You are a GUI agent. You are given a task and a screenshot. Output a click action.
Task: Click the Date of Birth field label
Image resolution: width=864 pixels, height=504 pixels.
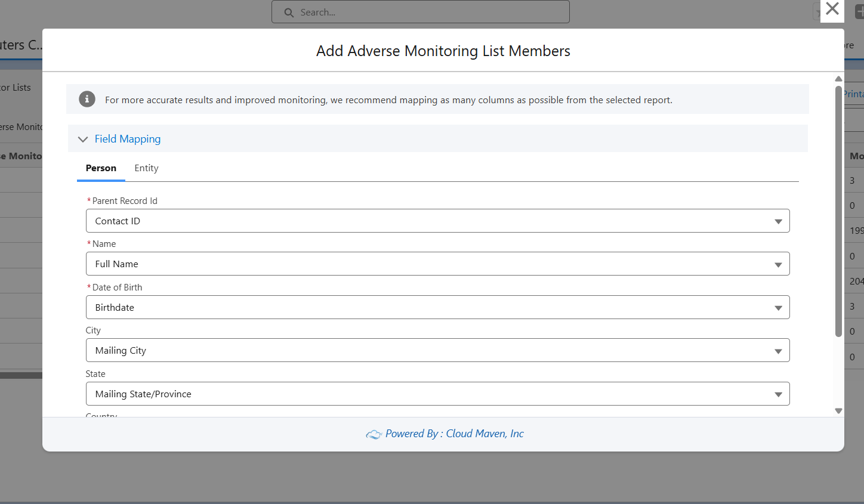pyautogui.click(x=117, y=287)
